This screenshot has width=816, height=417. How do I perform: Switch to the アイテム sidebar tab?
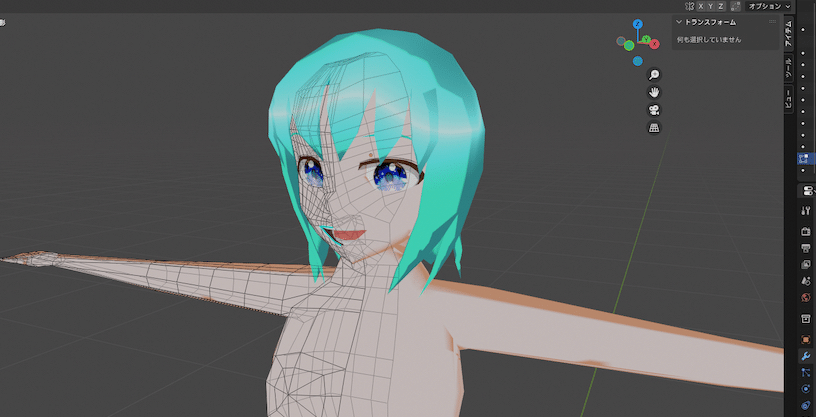pyautogui.click(x=788, y=34)
